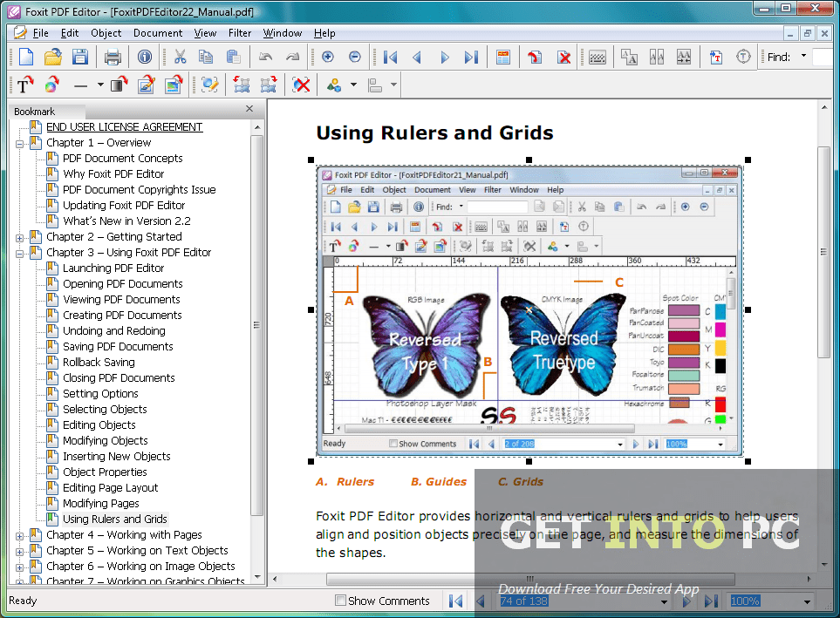Click the select objects pencil tool icon

point(210,85)
